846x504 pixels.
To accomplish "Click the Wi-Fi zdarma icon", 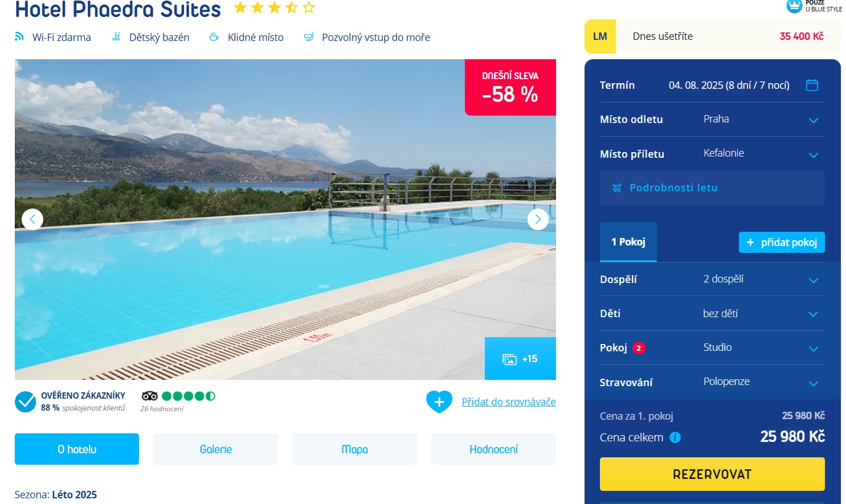I will [x=19, y=36].
